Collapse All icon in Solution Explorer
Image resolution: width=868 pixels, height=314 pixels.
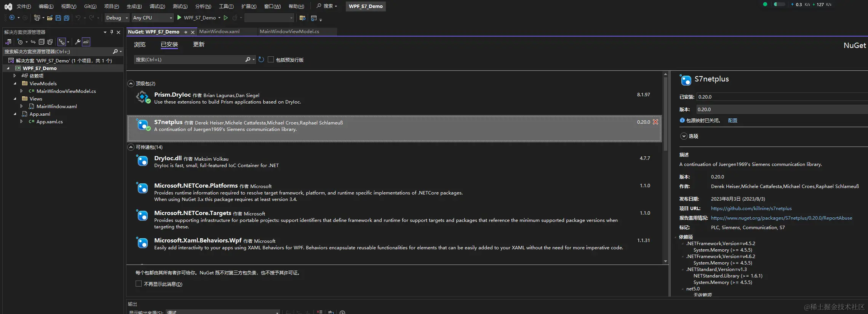tap(42, 42)
